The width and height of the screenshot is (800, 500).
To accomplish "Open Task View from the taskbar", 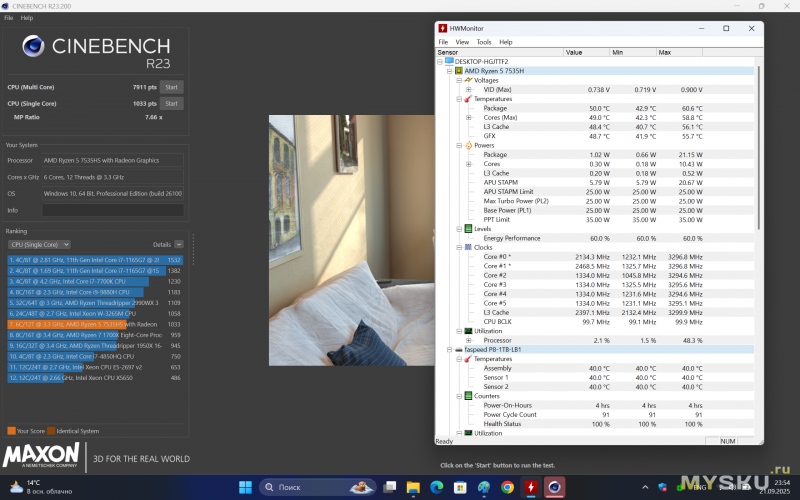I will [x=390, y=487].
